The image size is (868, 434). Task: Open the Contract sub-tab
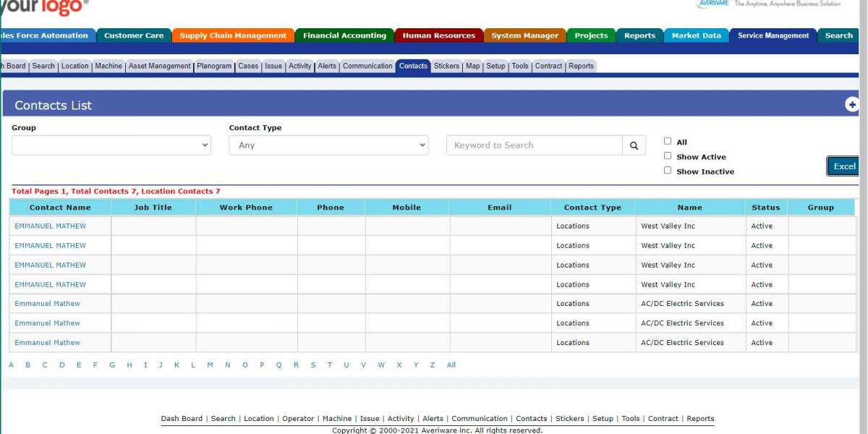click(x=548, y=66)
